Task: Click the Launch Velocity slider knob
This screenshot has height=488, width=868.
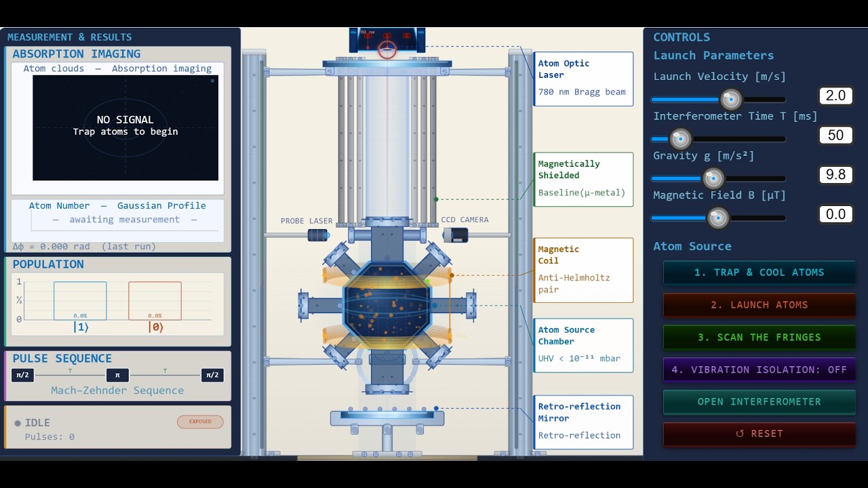Action: [731, 100]
